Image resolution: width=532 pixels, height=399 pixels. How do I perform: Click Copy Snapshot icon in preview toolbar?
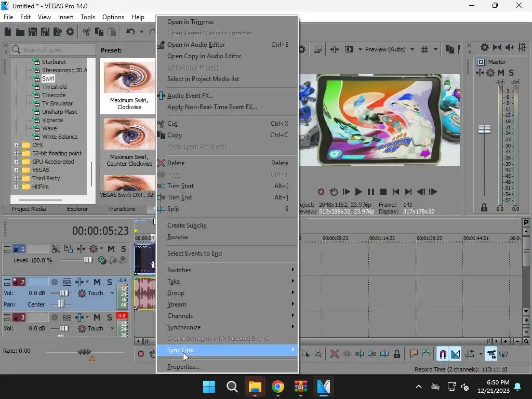[x=450, y=49]
